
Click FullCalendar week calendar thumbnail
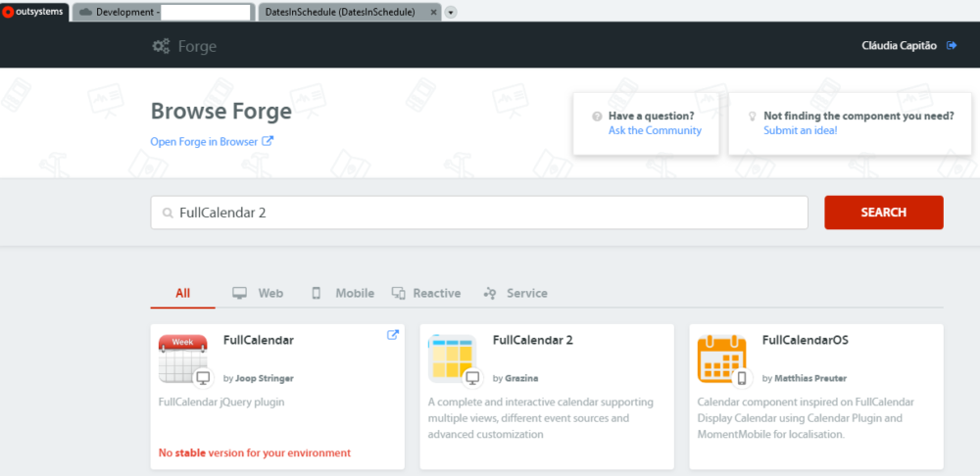(x=184, y=358)
